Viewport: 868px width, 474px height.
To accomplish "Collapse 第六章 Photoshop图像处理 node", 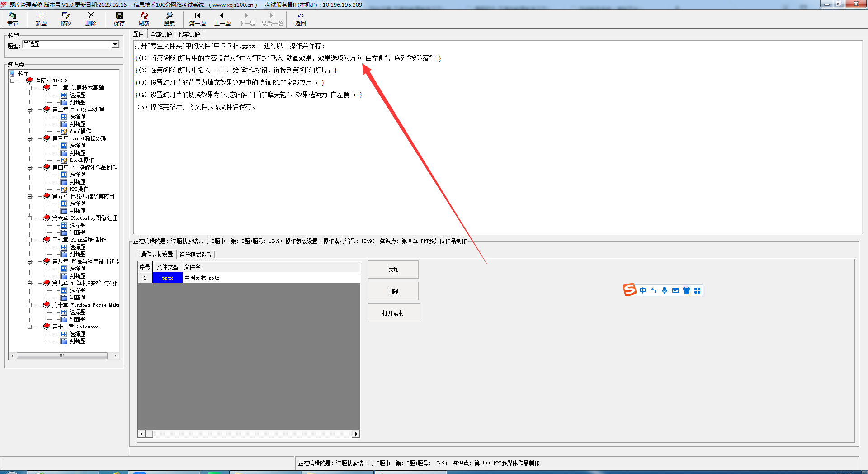I will 29,218.
